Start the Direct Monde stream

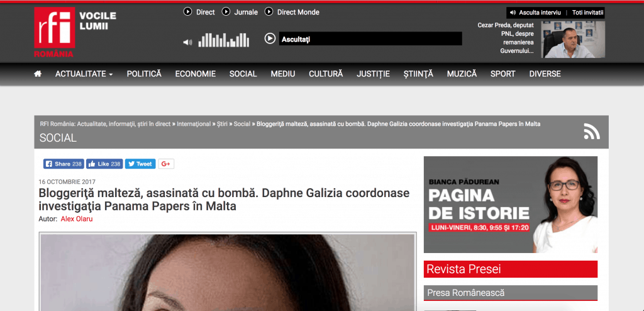(x=292, y=12)
